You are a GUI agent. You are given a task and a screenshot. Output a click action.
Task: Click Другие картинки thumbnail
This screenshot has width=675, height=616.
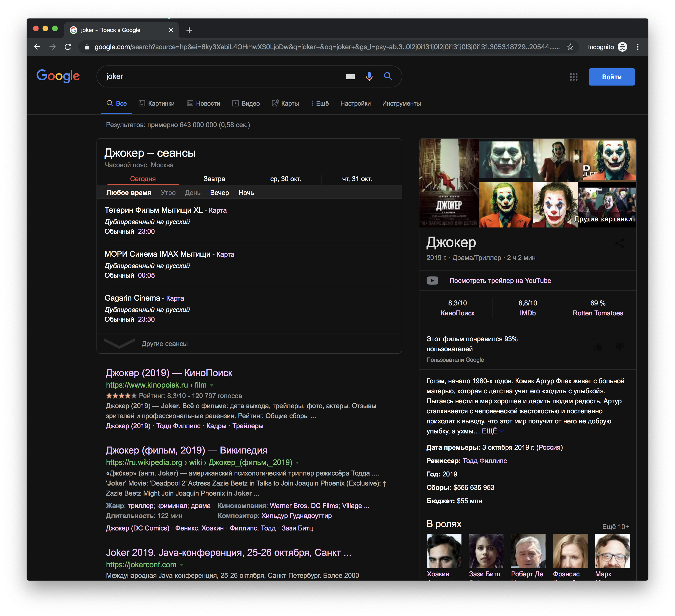[607, 205]
